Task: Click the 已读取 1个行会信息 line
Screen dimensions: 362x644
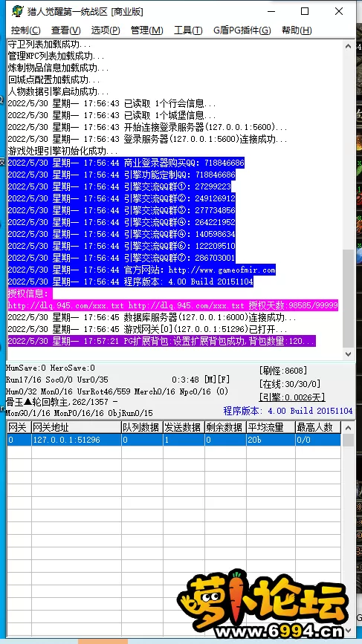Action: [x=111, y=103]
